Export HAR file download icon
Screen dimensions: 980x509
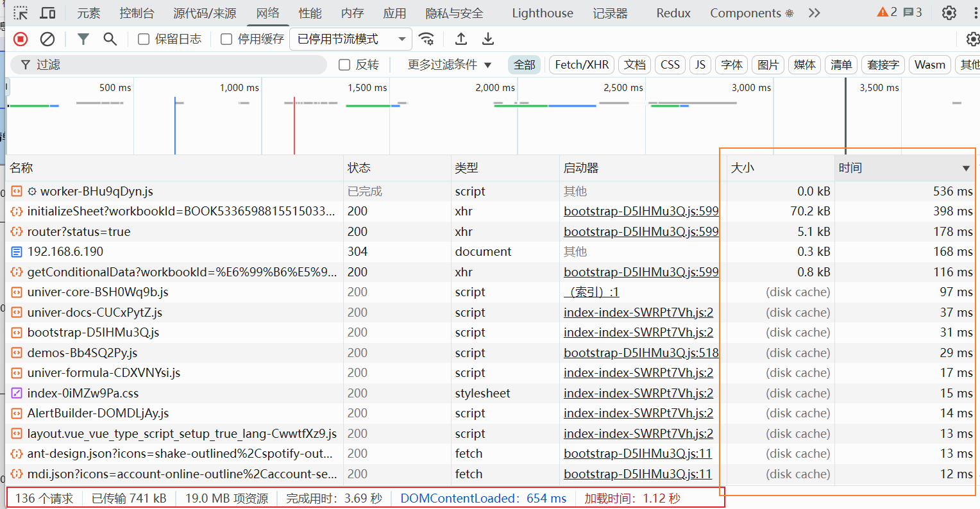tap(488, 39)
